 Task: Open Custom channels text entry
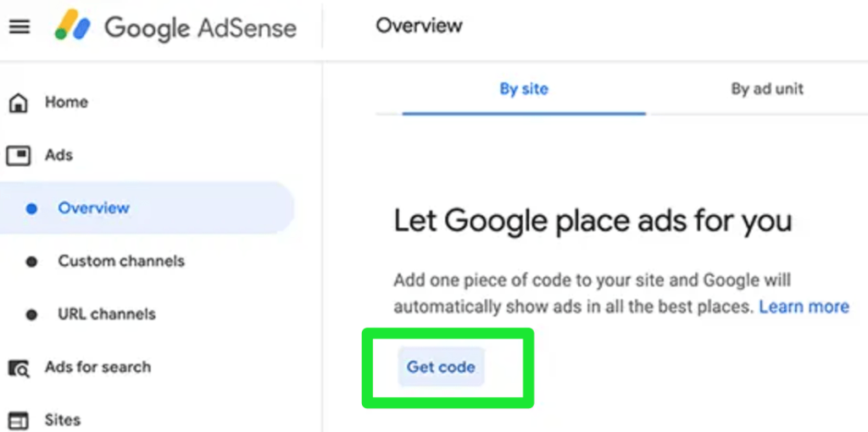(121, 261)
